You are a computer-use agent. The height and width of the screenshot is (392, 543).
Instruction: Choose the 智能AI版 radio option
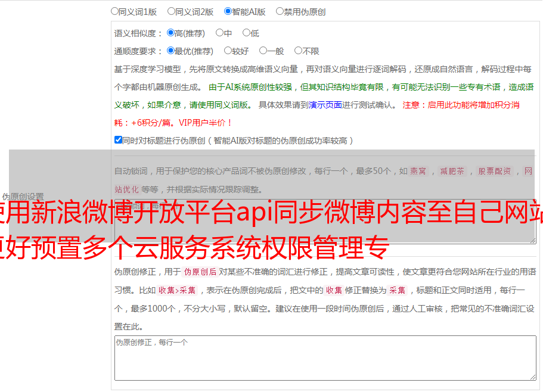tap(228, 11)
